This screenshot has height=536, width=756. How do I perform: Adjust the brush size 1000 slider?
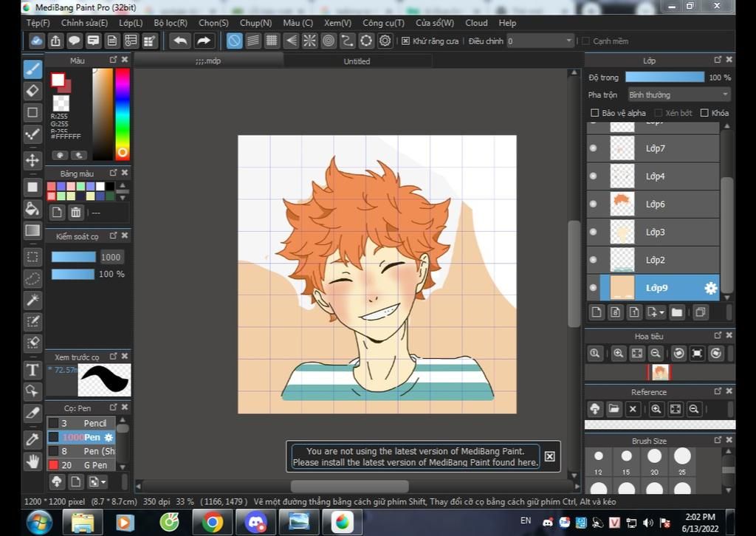[x=74, y=257]
